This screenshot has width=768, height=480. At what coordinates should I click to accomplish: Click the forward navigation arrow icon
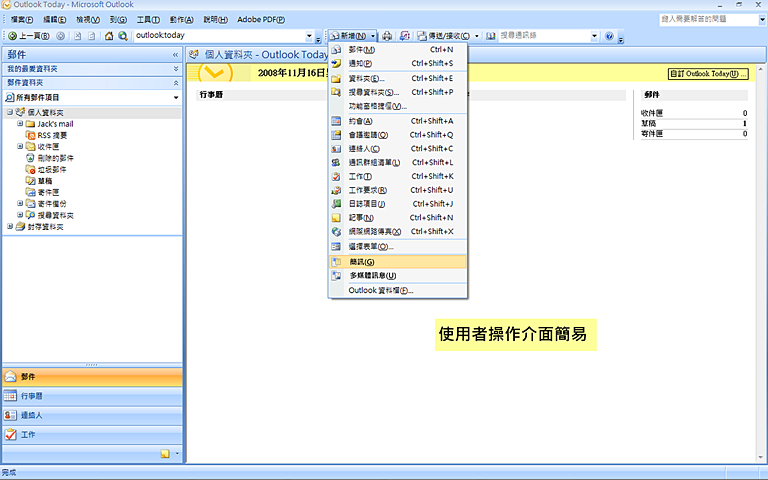click(x=60, y=36)
